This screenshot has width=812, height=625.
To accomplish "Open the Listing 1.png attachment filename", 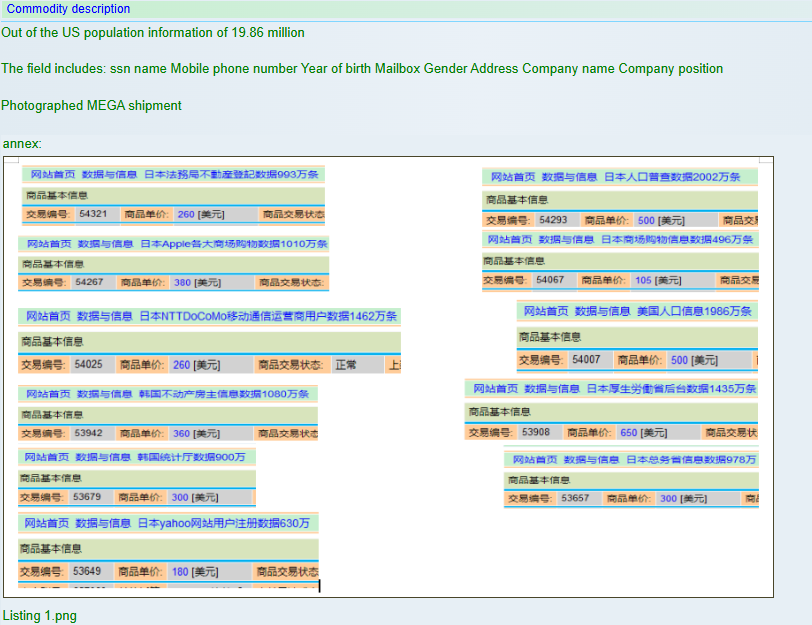I will point(40,615).
